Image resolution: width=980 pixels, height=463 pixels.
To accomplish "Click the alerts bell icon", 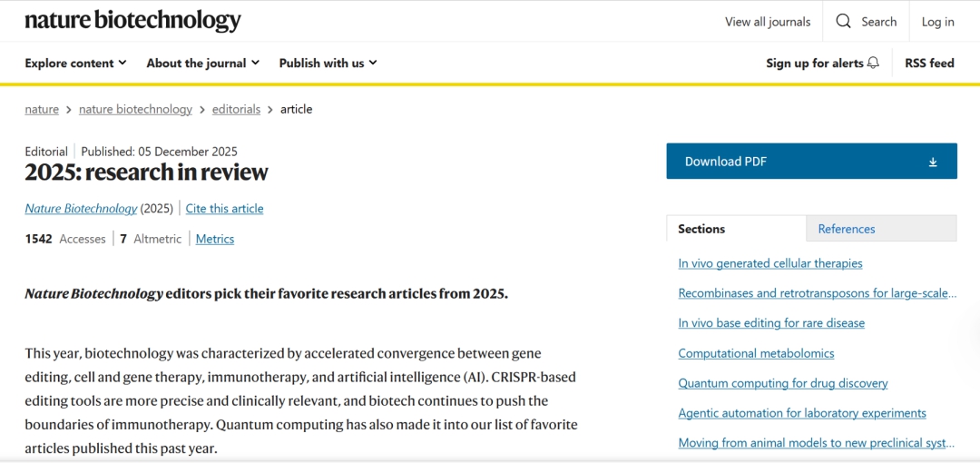I will (x=874, y=63).
